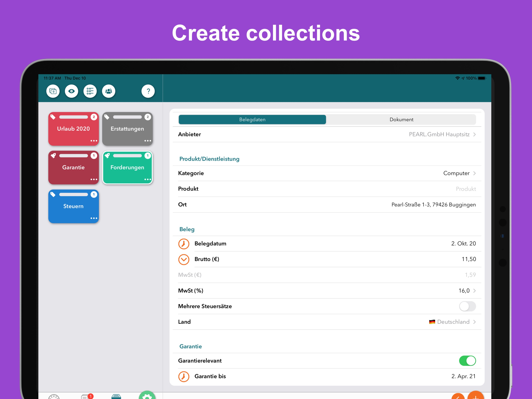
Task: Expand Anbieter chevron next to PEARL.GmbH
Action: point(475,134)
